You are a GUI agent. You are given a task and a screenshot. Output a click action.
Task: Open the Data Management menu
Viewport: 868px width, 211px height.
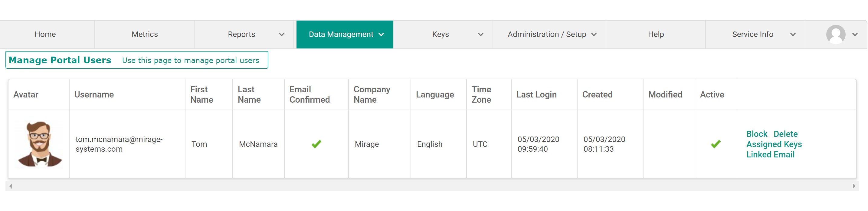[344, 35]
